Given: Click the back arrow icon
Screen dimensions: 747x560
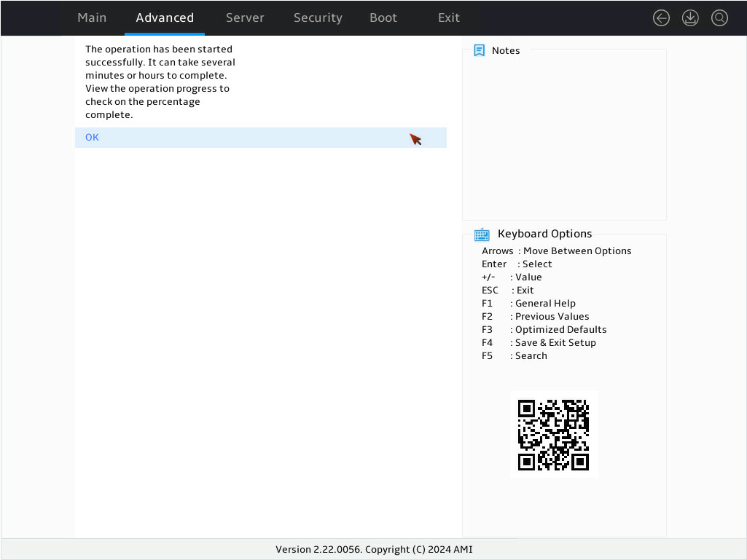Looking at the screenshot, I should click(x=661, y=18).
